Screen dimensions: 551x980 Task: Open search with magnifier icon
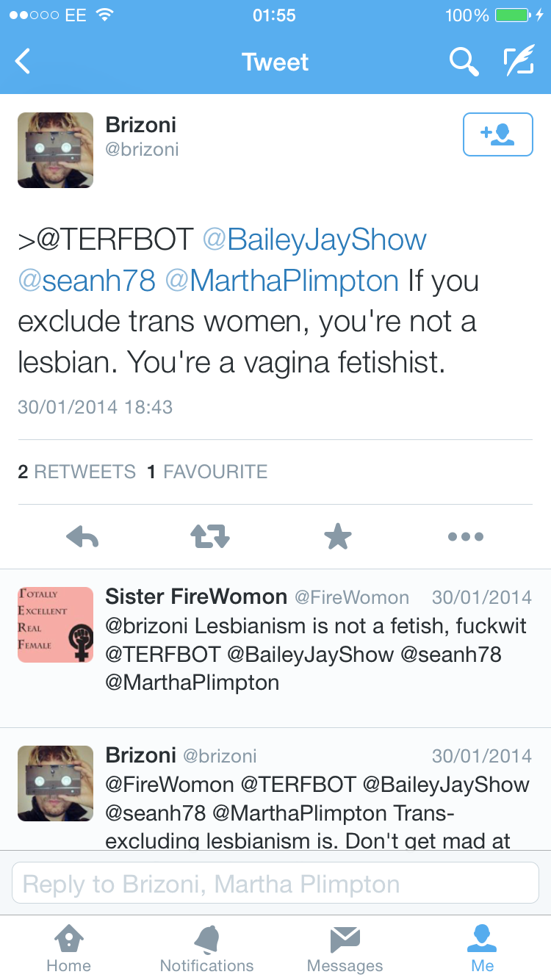pos(464,62)
